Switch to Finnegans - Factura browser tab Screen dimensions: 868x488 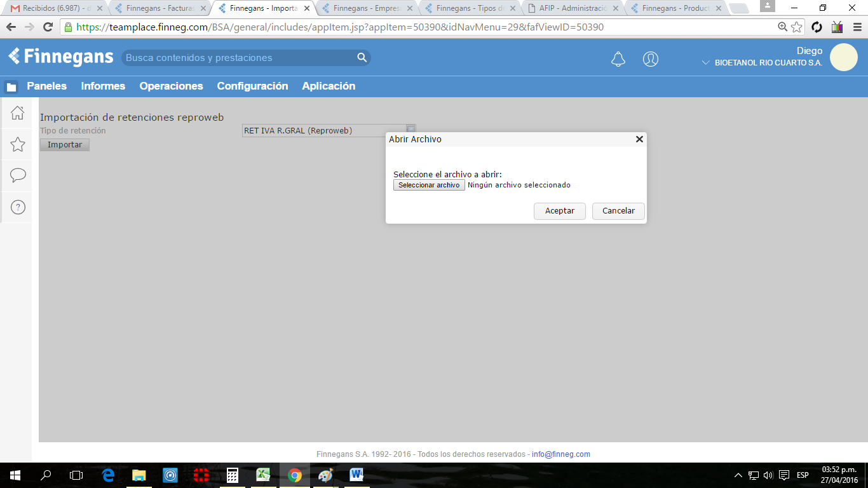(x=161, y=8)
